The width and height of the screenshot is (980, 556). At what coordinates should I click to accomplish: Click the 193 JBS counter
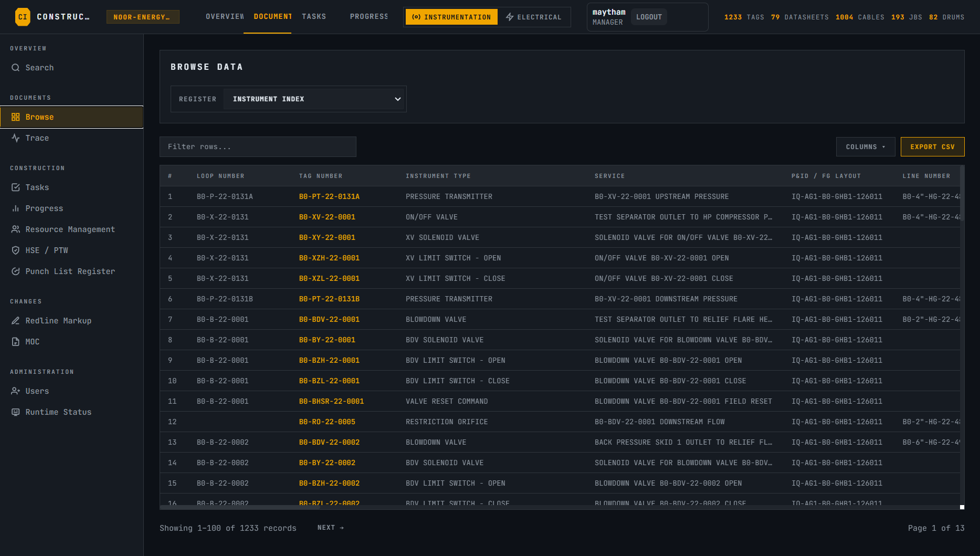click(907, 17)
